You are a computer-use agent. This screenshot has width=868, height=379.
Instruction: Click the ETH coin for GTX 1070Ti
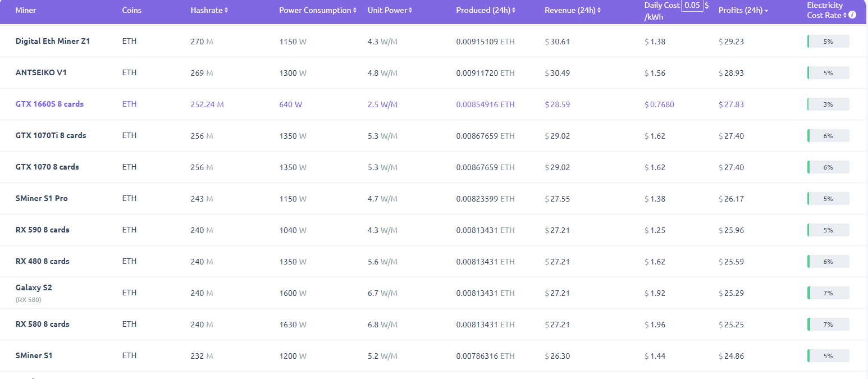pos(129,136)
